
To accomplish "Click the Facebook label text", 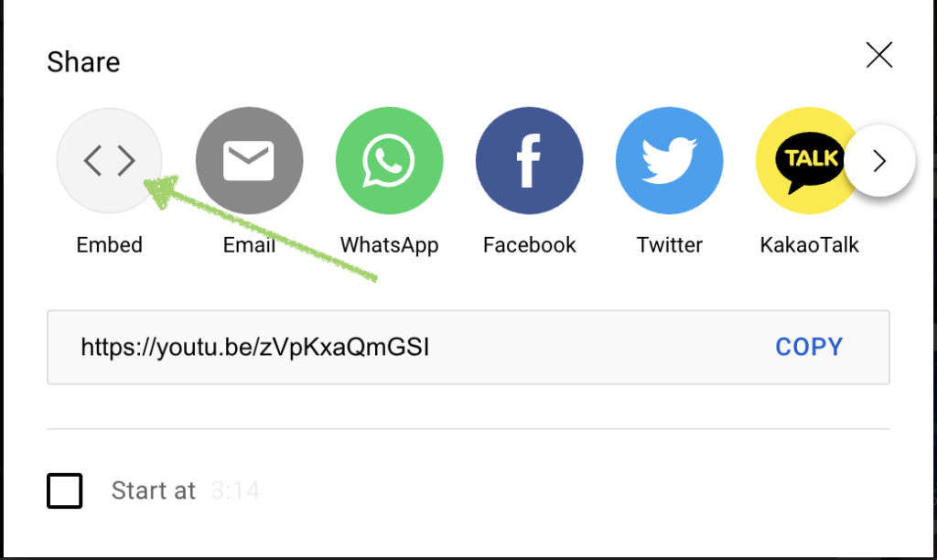I will coord(530,245).
